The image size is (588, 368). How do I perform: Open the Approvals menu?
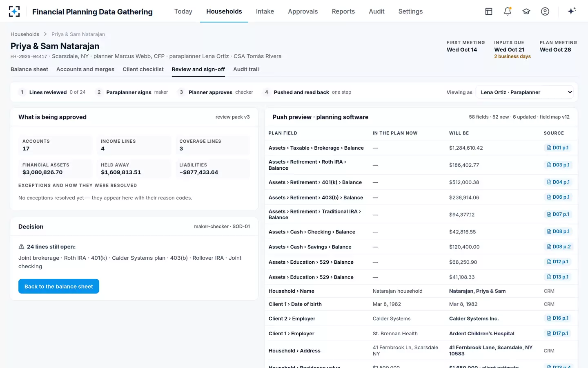coord(303,11)
